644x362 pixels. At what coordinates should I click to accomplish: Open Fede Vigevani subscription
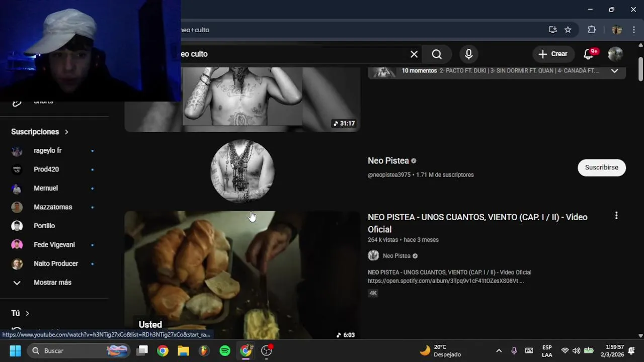[54, 245]
